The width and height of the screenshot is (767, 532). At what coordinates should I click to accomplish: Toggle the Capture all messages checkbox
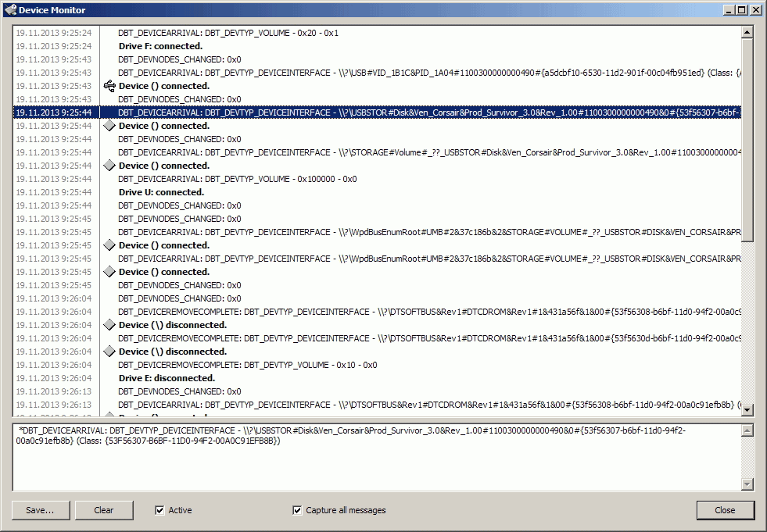297,510
